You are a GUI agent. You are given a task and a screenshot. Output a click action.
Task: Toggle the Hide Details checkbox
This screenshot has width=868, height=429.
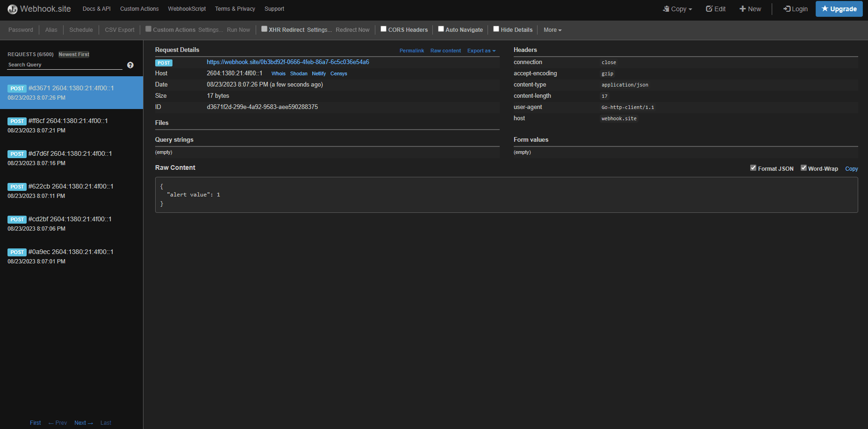pyautogui.click(x=496, y=29)
